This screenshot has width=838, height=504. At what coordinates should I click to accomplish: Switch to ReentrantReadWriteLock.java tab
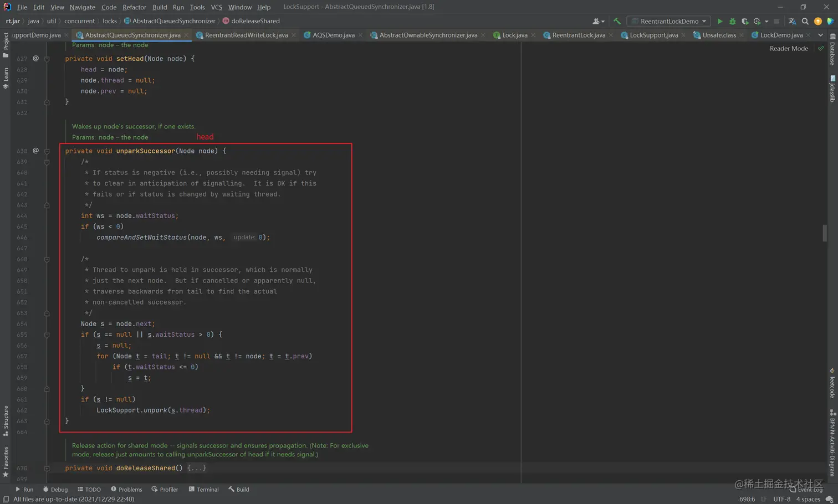tap(246, 35)
